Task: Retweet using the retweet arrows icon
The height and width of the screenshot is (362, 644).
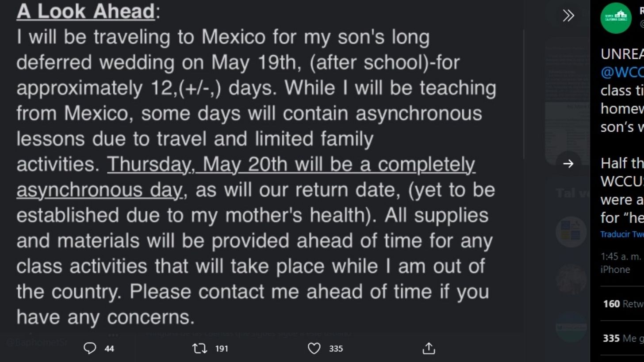Action: pyautogui.click(x=200, y=348)
